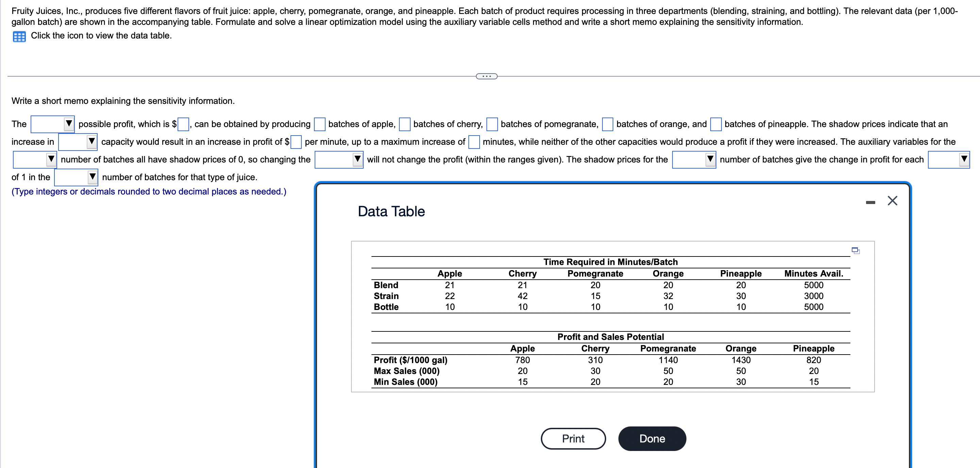This screenshot has width=980, height=468.
Task: Minimize the Data Table dialog
Action: (870, 202)
